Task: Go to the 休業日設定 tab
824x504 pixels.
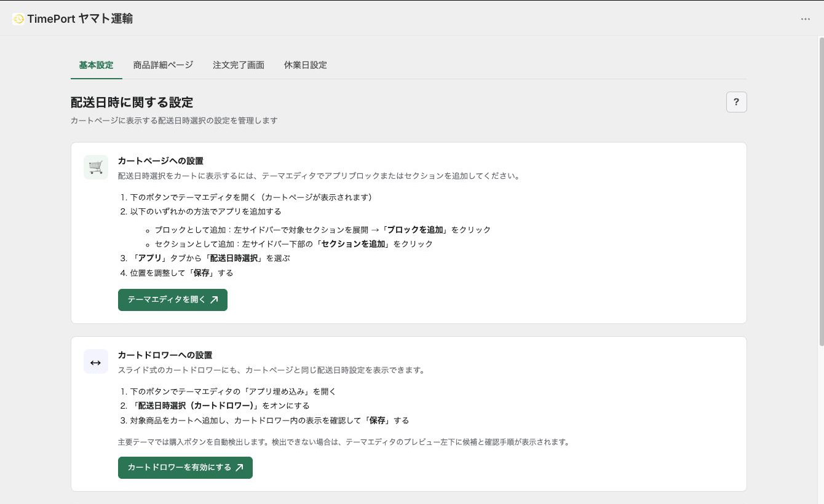Action: tap(305, 65)
